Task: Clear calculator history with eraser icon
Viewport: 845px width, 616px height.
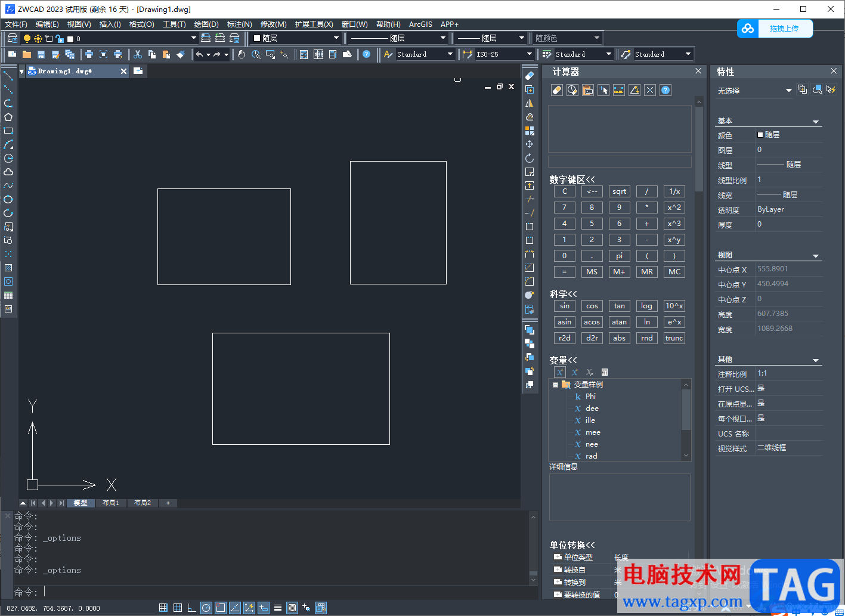Action: coord(556,90)
